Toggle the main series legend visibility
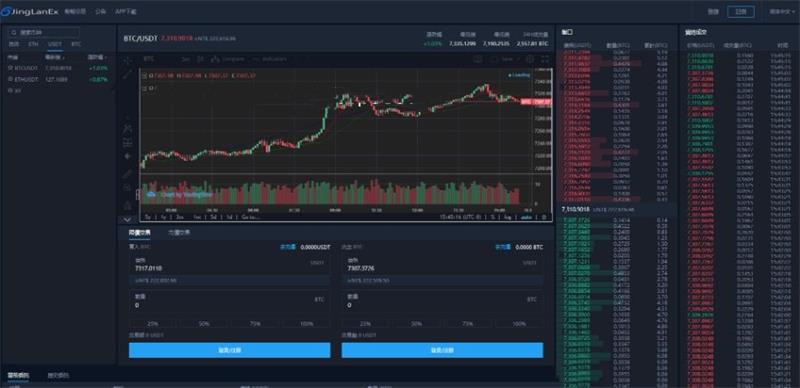This screenshot has width=800, height=388. (144, 76)
